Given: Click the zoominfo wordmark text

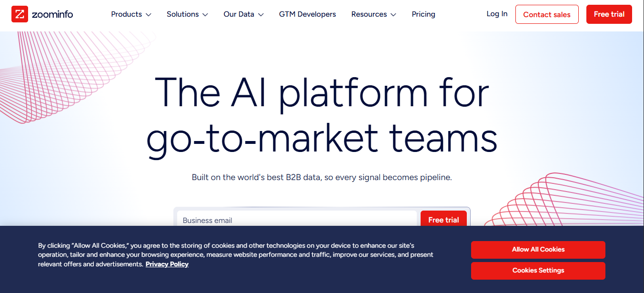Looking at the screenshot, I should (x=52, y=14).
